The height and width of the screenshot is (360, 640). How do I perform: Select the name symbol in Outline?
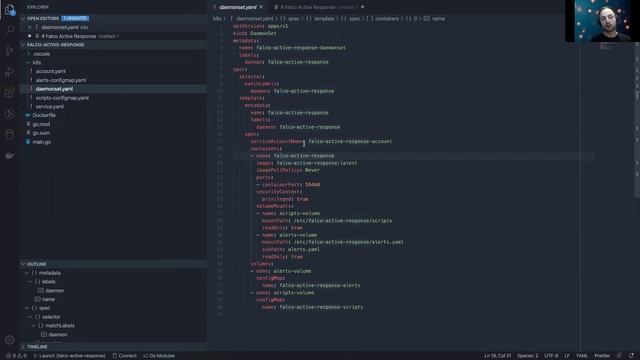pos(48,299)
